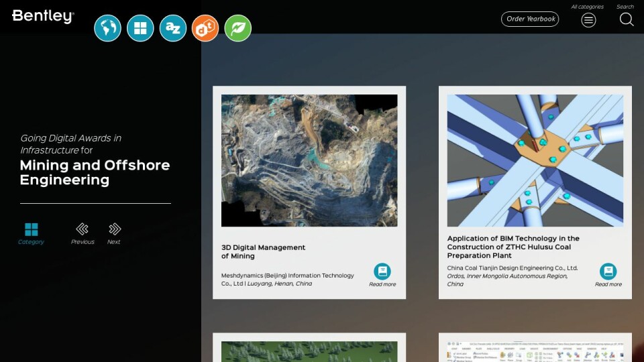The height and width of the screenshot is (362, 644).
Task: Click the globe icon in top bar
Action: pos(107,28)
